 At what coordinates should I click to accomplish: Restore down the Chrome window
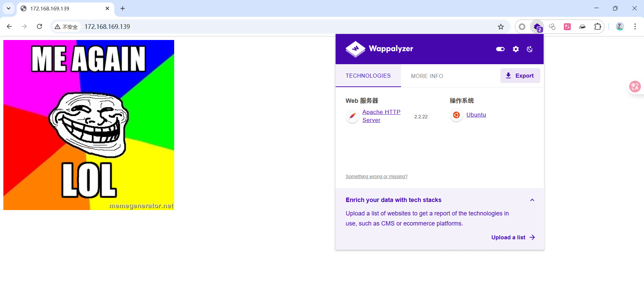click(615, 8)
